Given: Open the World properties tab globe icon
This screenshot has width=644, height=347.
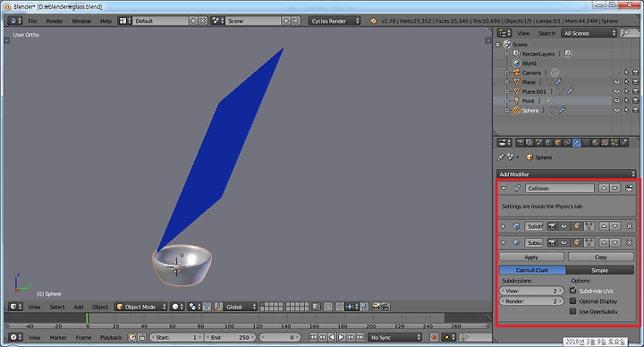Looking at the screenshot, I should 548,142.
